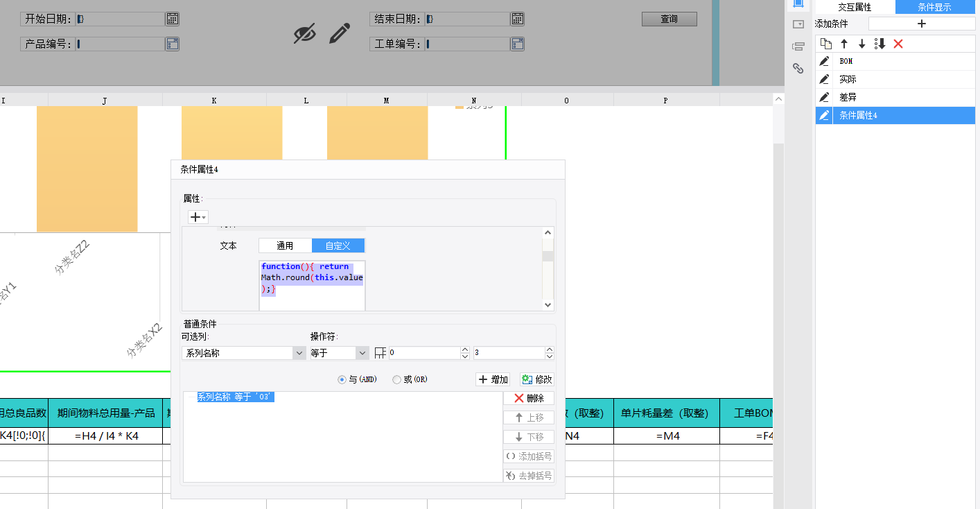The width and height of the screenshot is (980, 509).
Task: Click into the 产品编号 input field
Action: click(x=120, y=44)
